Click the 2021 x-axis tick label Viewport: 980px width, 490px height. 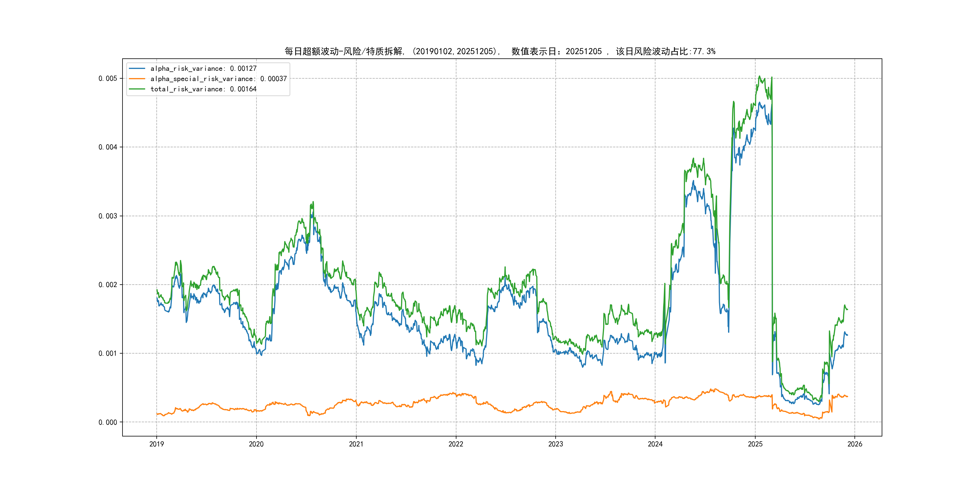[356, 444]
